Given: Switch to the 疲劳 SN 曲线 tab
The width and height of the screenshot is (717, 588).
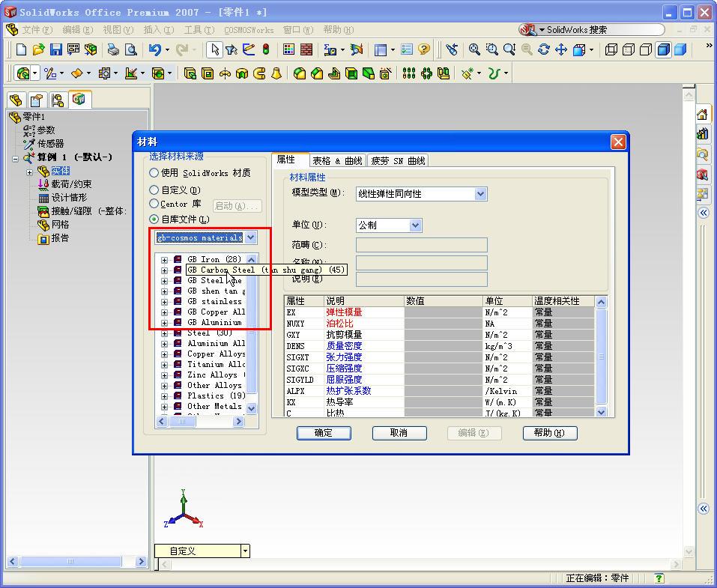Looking at the screenshot, I should [398, 160].
